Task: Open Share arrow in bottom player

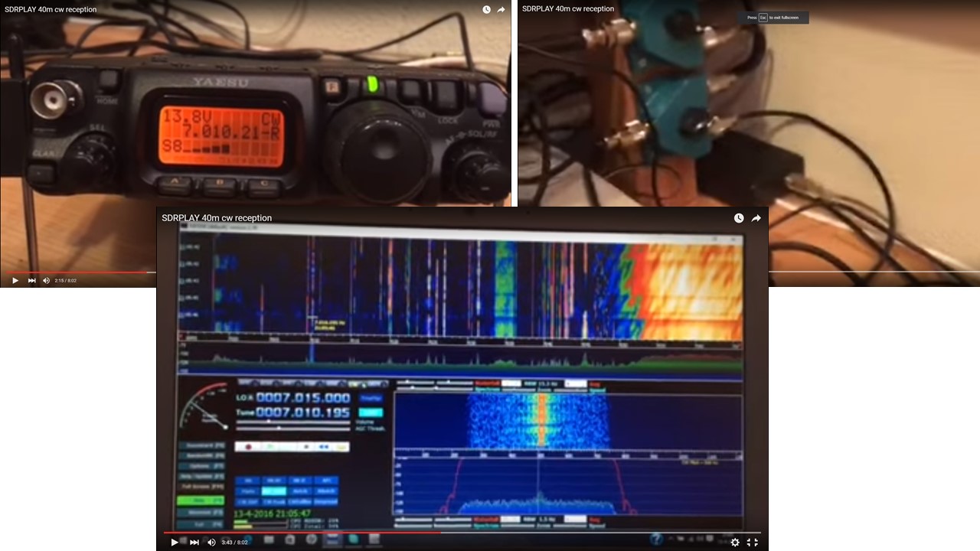Action: coord(756,218)
